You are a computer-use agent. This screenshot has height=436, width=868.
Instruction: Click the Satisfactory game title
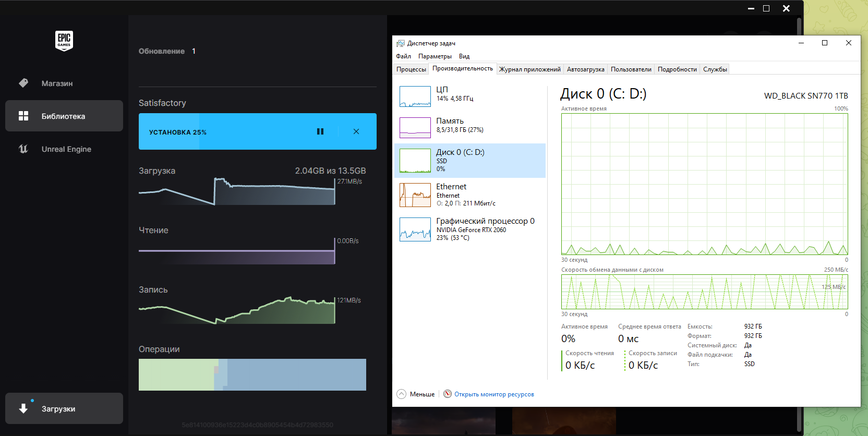[x=162, y=103]
